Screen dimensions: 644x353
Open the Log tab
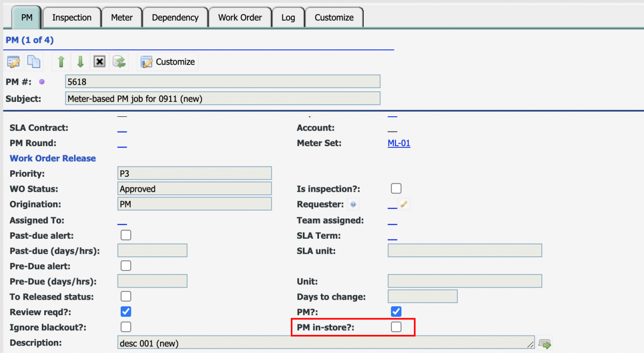(x=288, y=18)
